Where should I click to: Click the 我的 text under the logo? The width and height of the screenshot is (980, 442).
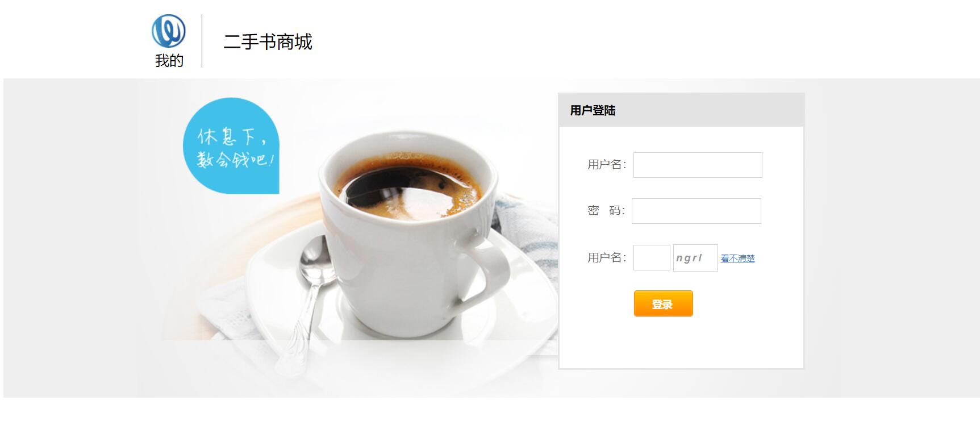tap(169, 60)
